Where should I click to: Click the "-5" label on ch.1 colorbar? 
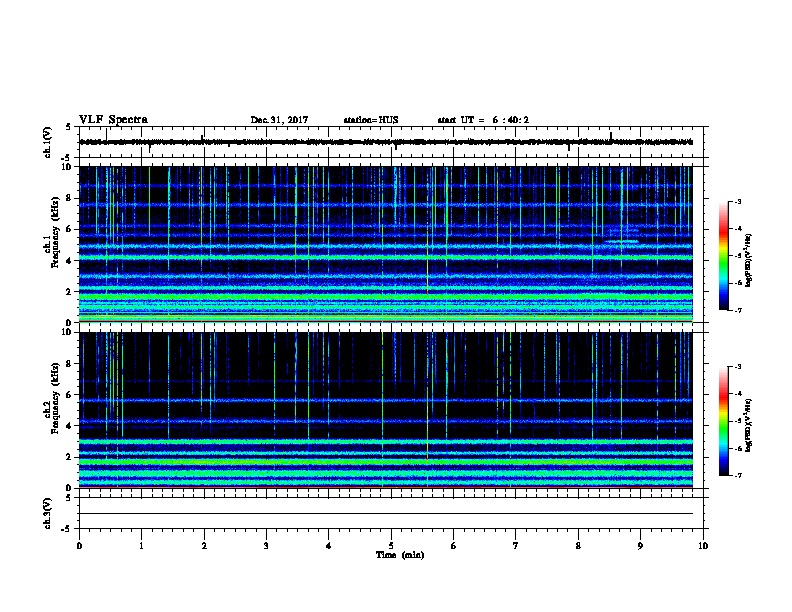tap(737, 256)
